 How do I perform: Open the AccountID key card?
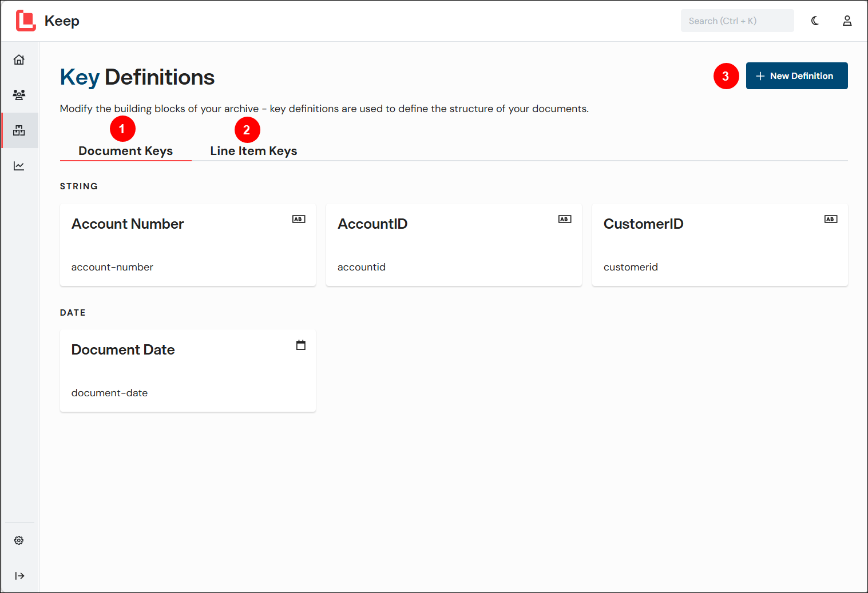coord(454,245)
